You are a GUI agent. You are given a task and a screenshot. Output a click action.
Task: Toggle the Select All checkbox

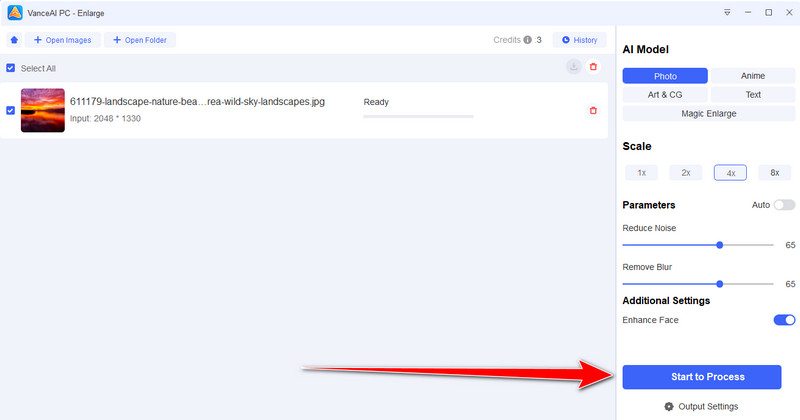tap(10, 68)
